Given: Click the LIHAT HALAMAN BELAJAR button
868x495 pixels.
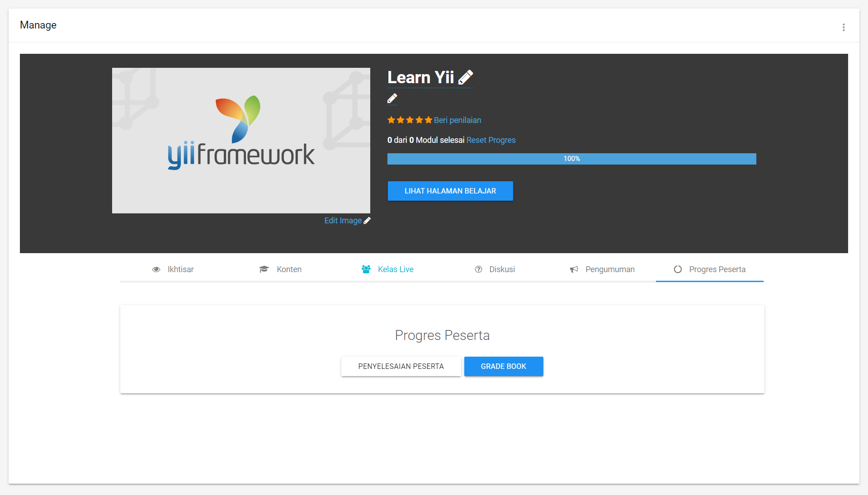Looking at the screenshot, I should tap(450, 191).
